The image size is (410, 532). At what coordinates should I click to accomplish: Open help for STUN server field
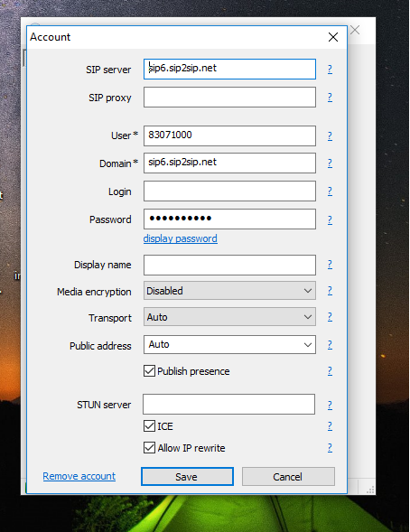click(330, 406)
